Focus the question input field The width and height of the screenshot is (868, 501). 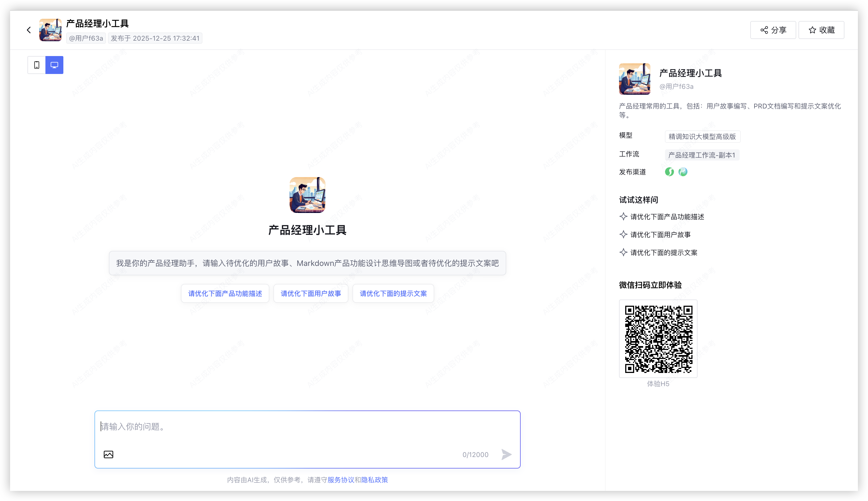click(306, 427)
